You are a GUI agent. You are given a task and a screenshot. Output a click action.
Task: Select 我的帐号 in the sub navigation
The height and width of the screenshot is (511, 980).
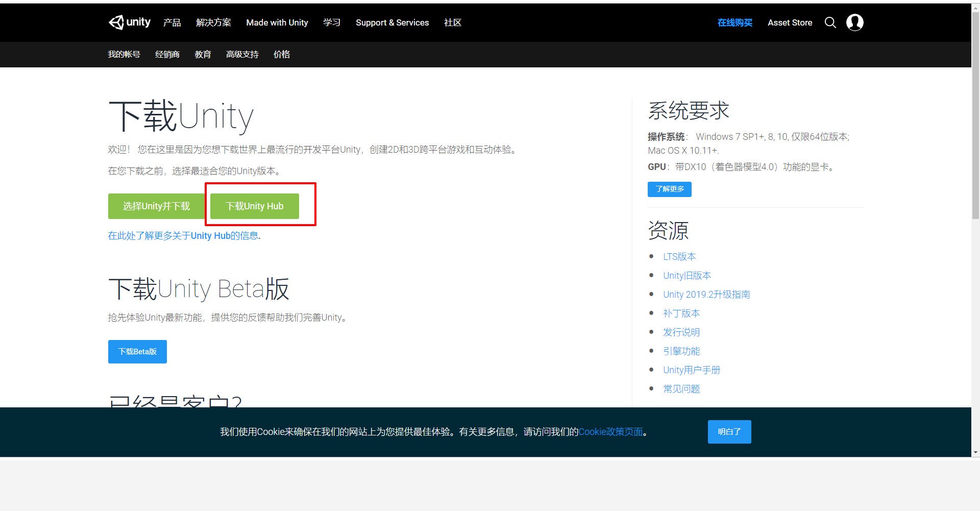click(124, 54)
